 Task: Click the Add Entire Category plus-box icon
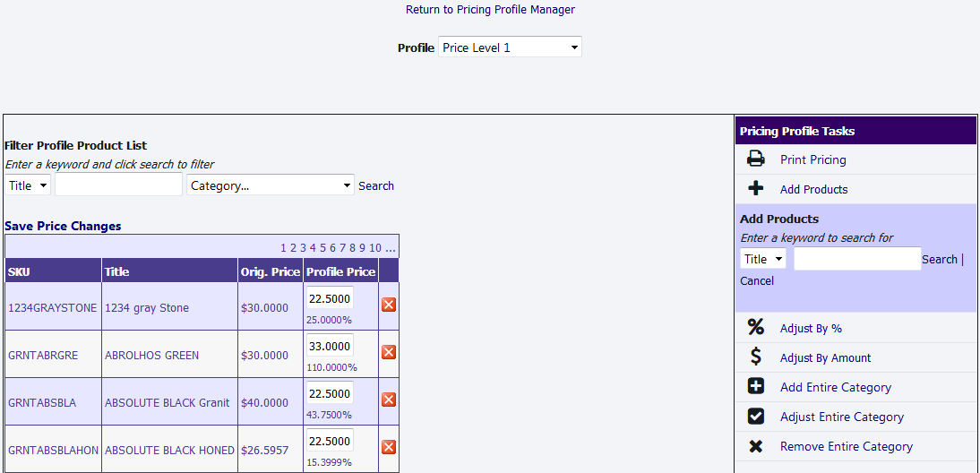point(756,387)
